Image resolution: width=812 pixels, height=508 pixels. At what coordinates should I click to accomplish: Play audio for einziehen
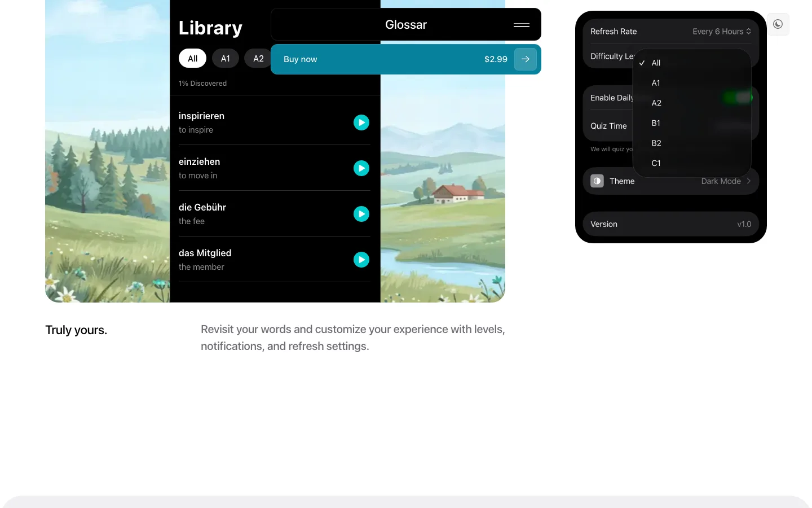361,168
